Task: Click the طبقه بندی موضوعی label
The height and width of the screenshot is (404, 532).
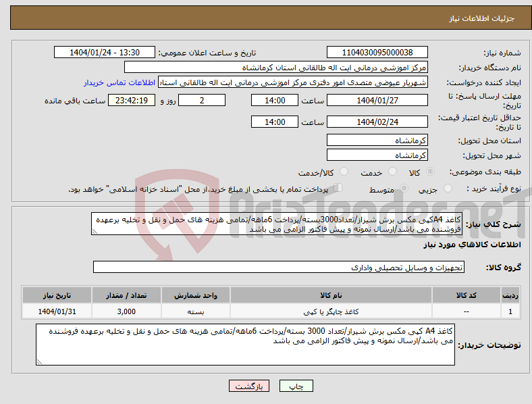Action: (485, 172)
